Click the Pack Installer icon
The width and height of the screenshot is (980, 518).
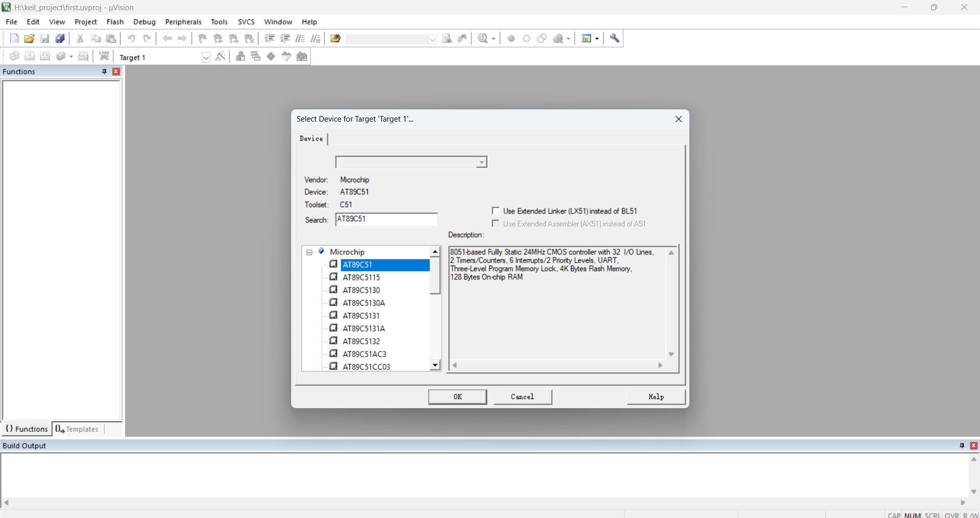point(302,57)
